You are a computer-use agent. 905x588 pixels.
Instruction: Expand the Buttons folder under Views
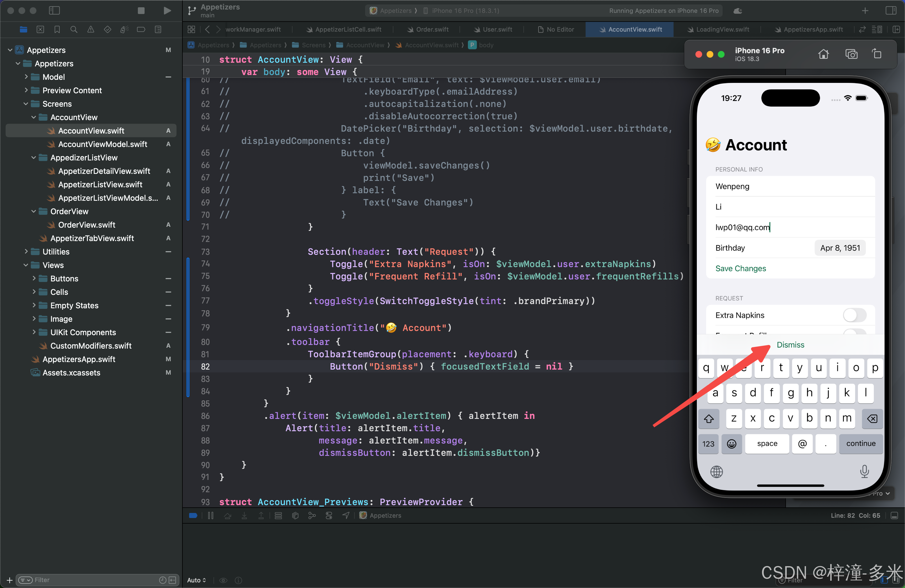pyautogui.click(x=34, y=279)
